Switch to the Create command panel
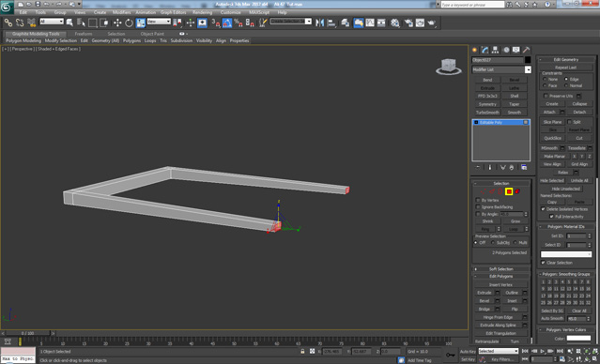600x364 pixels. [474, 50]
